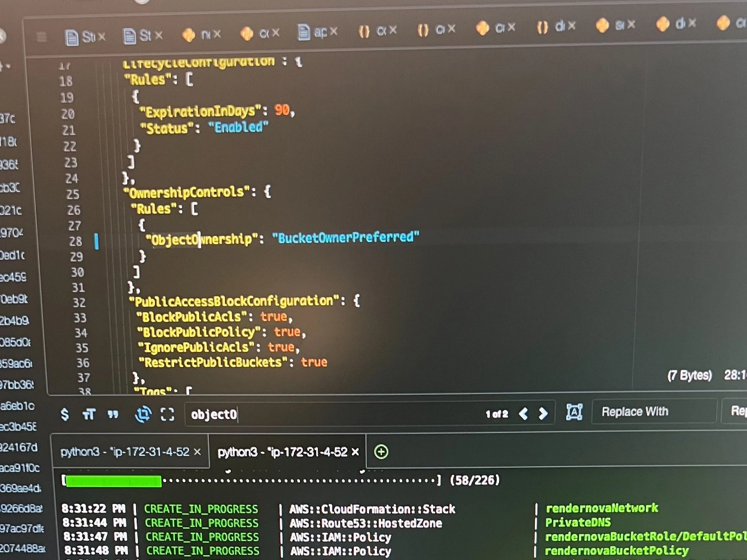Click the '(58/226)' progress counter
This screenshot has width=747, height=560.
click(475, 480)
